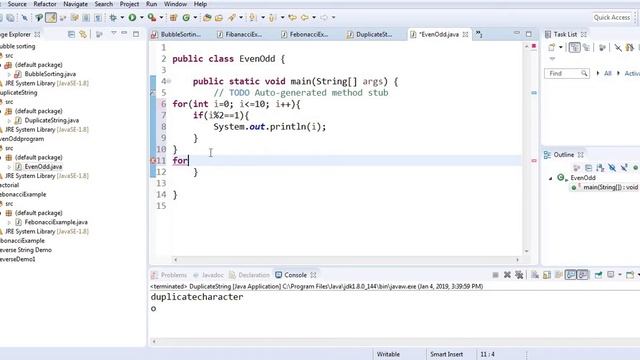Click Terminate square icon in Console toolbar
Viewport: 640px width, 360px height.
(x=495, y=275)
